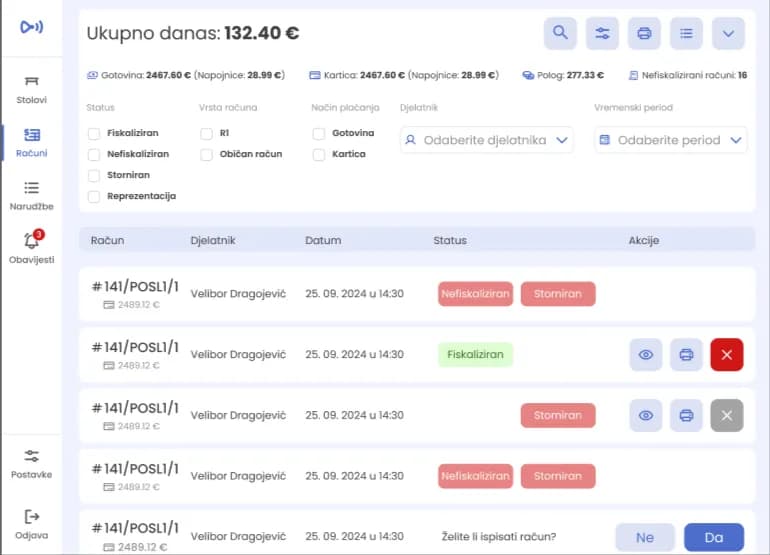Click the Polog deposit icon
Image resolution: width=770 pixels, height=555 pixels.
528,75
